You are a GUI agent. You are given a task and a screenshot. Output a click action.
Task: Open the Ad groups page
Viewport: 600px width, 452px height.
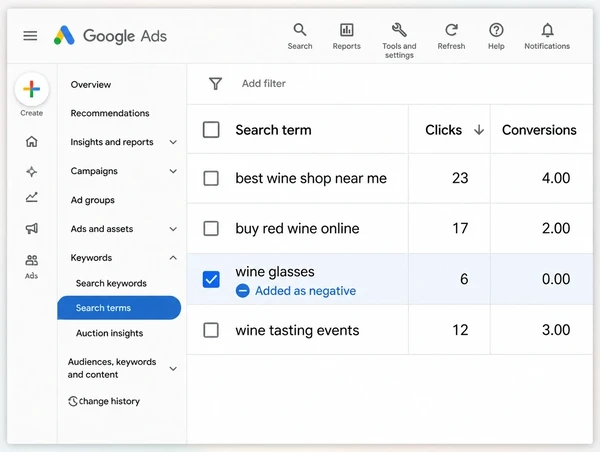pos(93,200)
